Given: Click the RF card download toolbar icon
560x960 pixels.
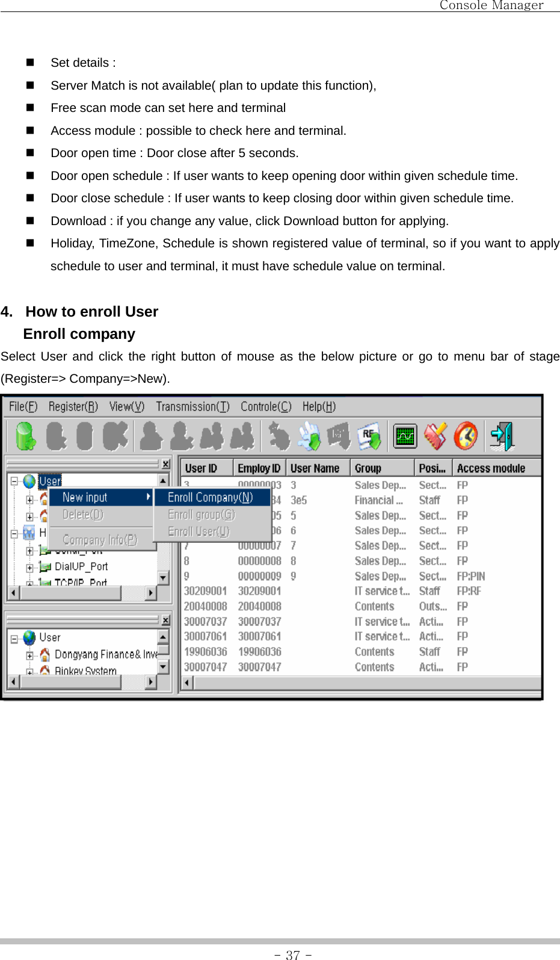Looking at the screenshot, I should pyautogui.click(x=370, y=436).
